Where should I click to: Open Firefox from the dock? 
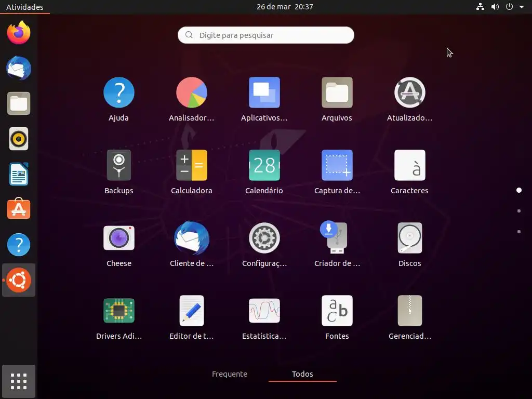pos(19,33)
